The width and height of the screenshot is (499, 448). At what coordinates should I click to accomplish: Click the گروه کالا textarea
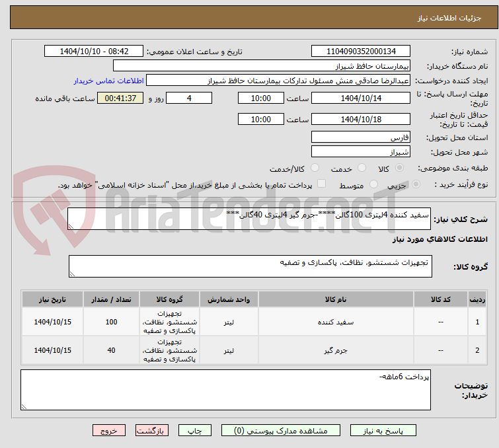[x=250, y=266]
